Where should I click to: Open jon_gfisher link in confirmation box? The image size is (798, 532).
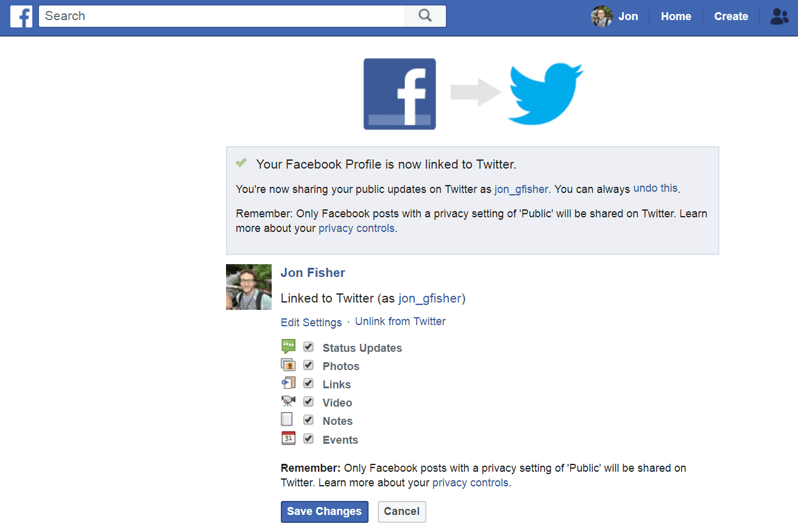[521, 189]
